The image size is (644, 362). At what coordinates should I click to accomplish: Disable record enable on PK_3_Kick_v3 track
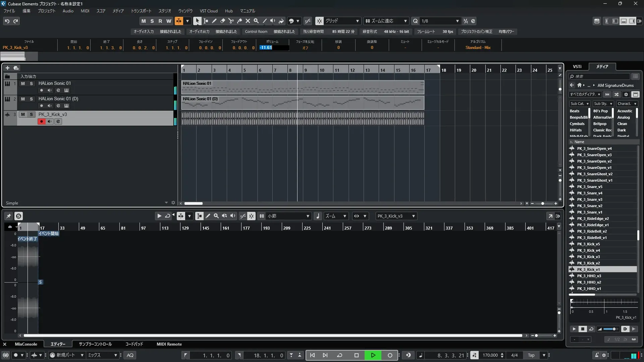tap(41, 122)
